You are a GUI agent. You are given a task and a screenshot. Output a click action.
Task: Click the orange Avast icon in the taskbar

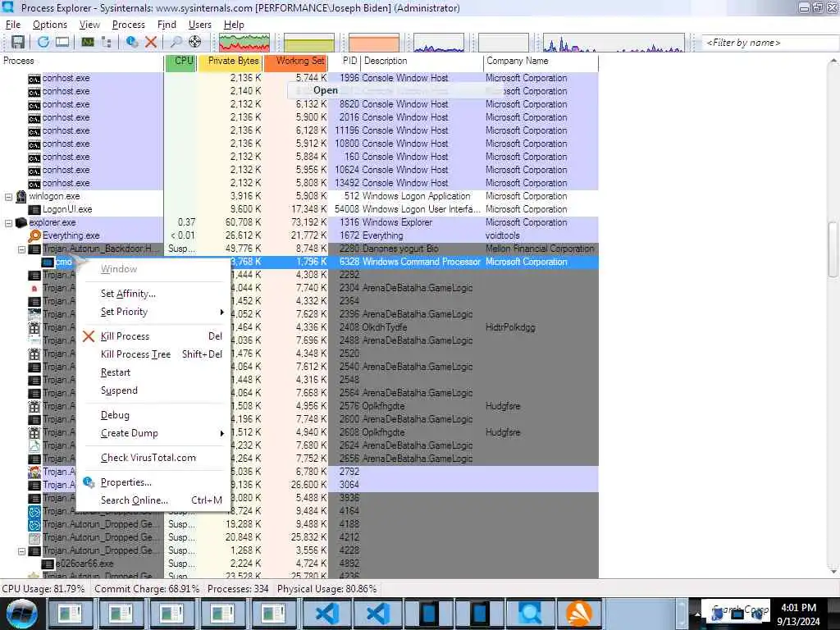tap(579, 614)
